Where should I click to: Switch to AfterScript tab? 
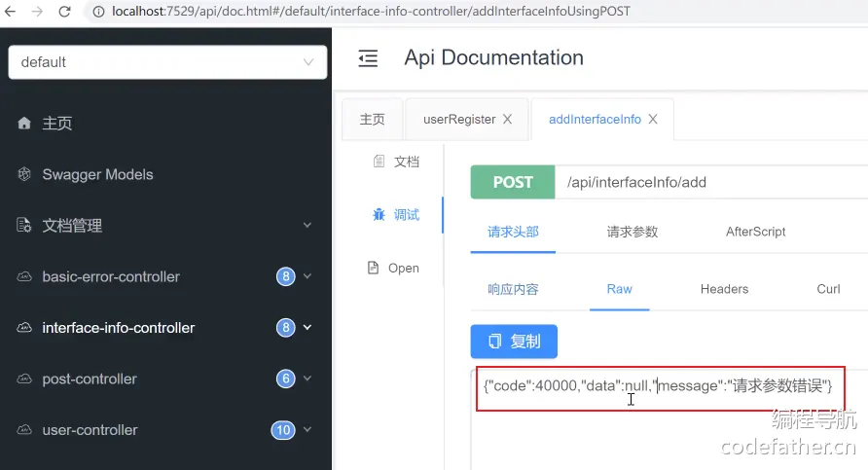click(756, 232)
